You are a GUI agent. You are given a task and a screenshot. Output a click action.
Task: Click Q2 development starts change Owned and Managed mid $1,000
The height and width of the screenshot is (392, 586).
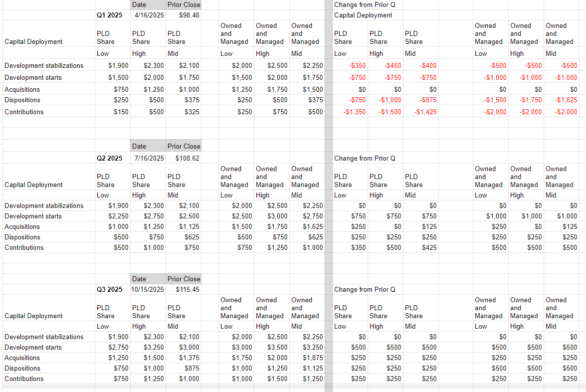coord(562,216)
